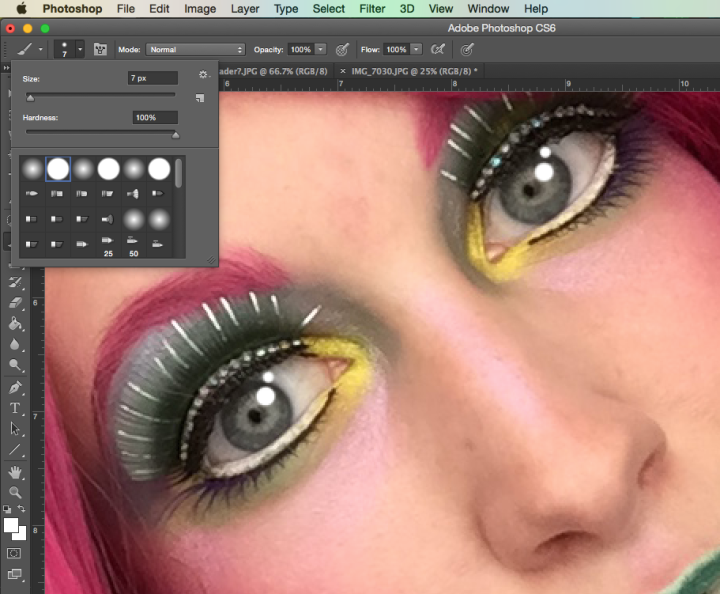Click the brush list scrollbar

tap(179, 173)
